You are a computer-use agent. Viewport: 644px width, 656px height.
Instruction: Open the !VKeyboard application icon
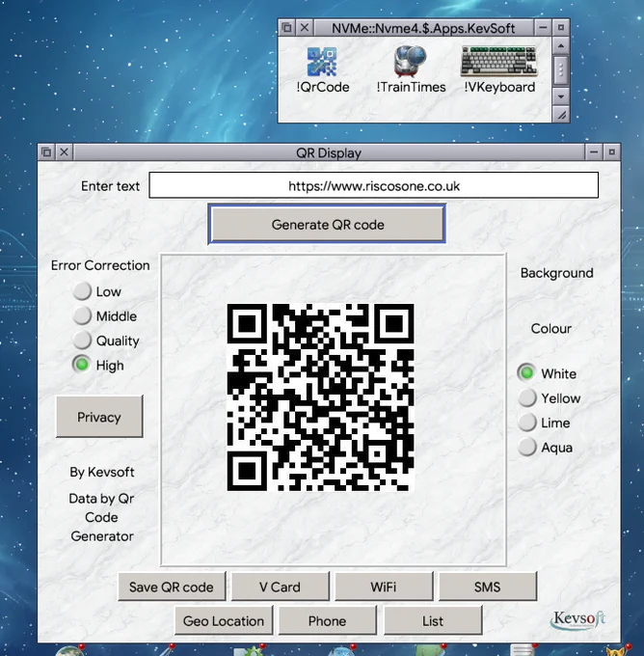coord(498,70)
